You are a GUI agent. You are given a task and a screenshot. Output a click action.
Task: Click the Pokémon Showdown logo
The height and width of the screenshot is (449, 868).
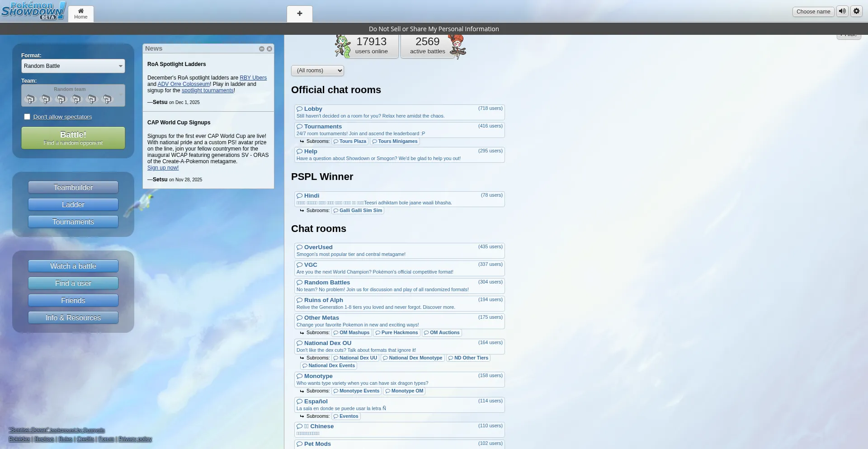pos(33,11)
